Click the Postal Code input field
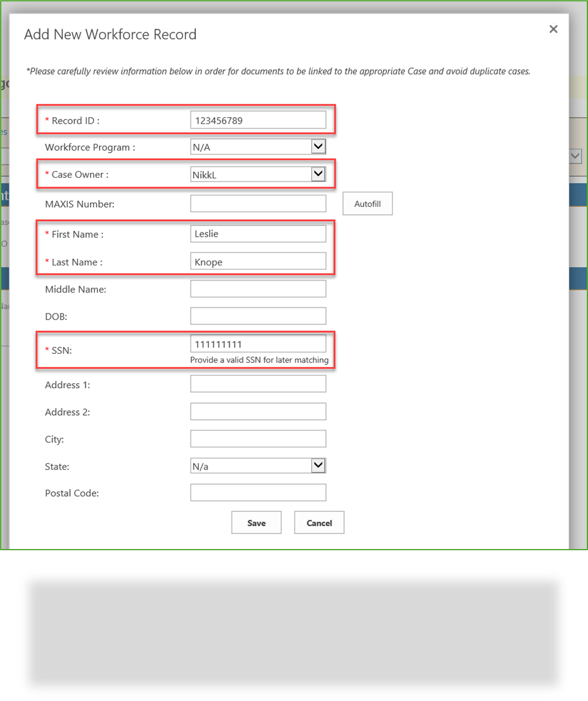Screen dimensions: 588x701 point(258,492)
